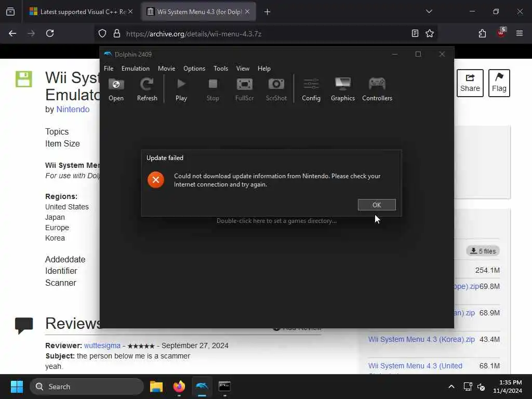
Task: Expand the list all tabs dropdown
Action: click(429, 11)
